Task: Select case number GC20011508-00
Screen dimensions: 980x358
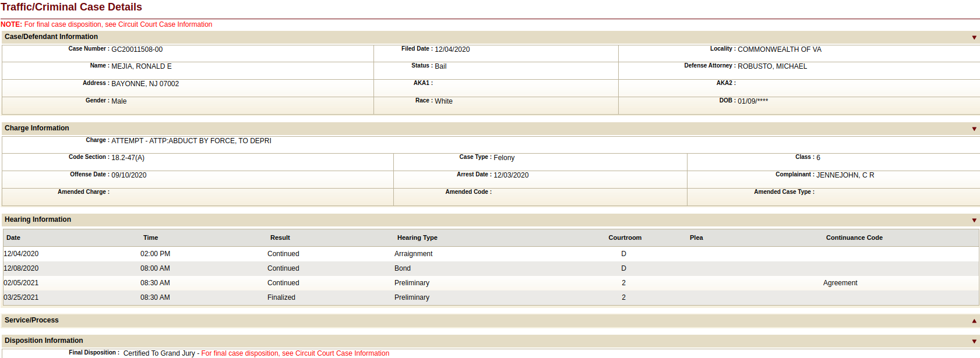Action: (x=137, y=49)
